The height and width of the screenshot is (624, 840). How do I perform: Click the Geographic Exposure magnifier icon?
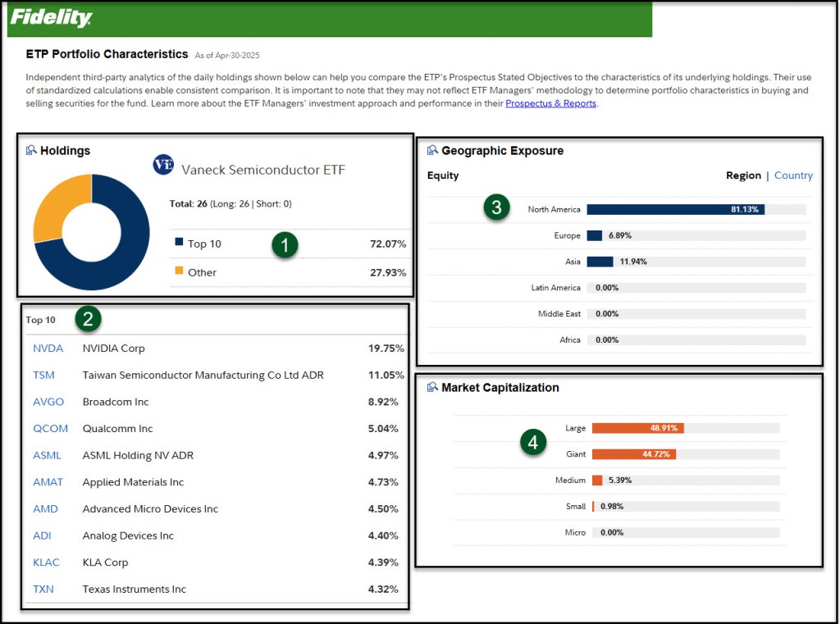431,150
